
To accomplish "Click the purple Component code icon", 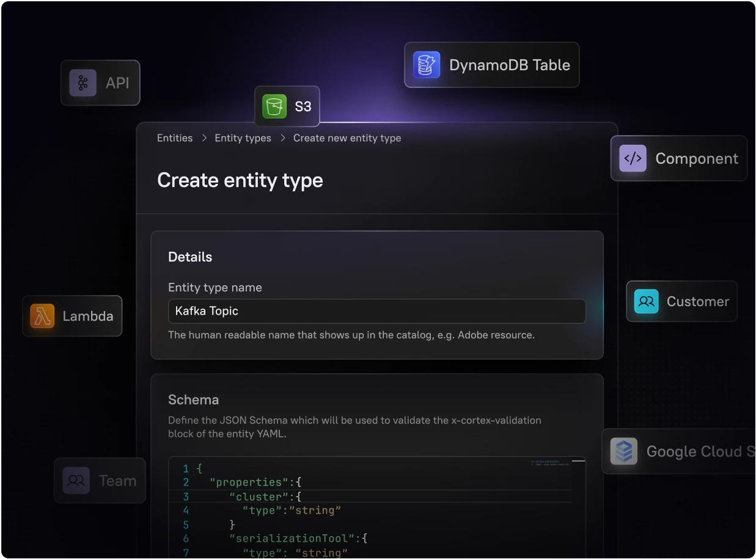I will pos(633,158).
